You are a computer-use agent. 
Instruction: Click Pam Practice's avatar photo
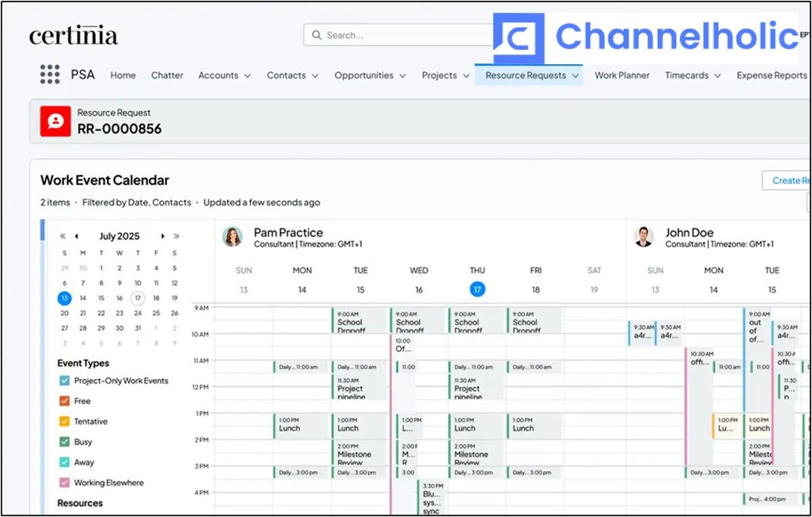(x=233, y=237)
